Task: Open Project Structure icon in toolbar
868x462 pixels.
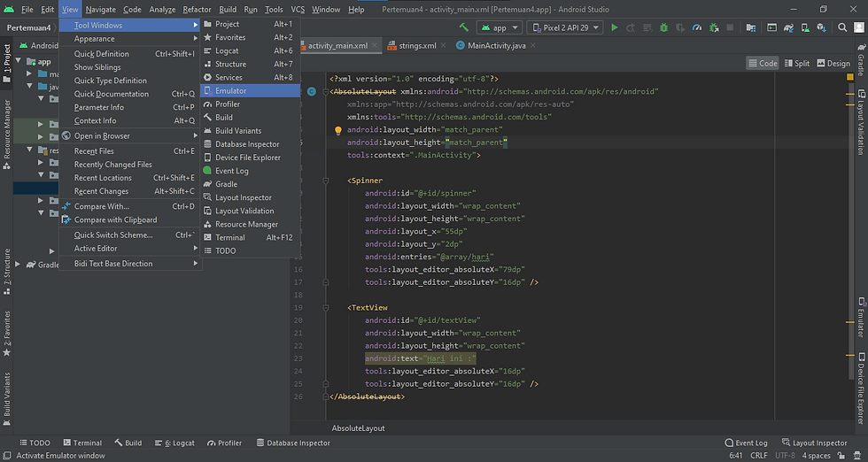Action: [751, 27]
